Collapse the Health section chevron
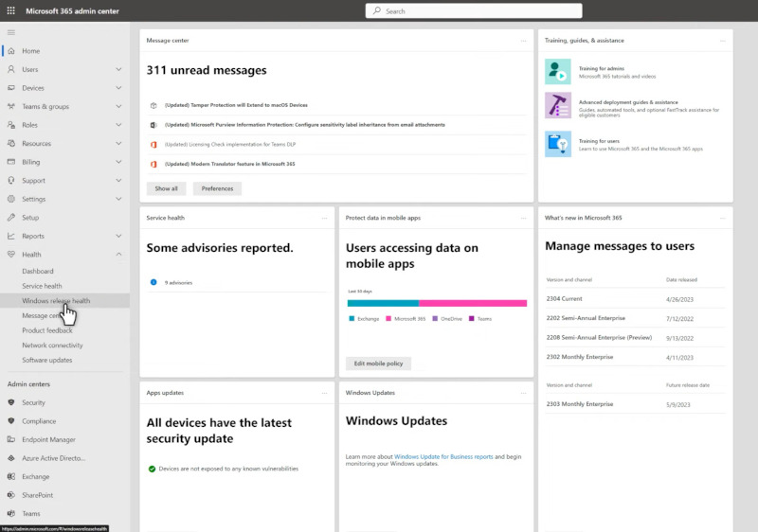This screenshot has width=758, height=532. point(118,255)
